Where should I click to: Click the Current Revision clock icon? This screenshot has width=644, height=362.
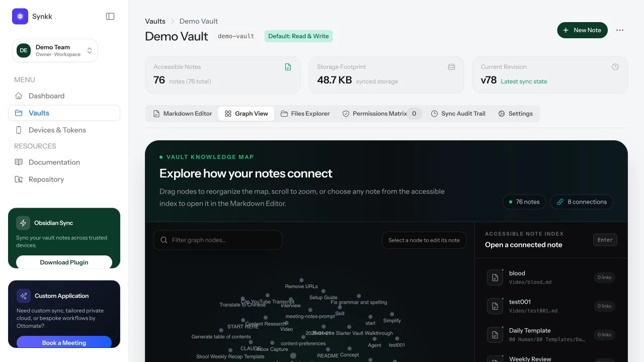pos(615,67)
